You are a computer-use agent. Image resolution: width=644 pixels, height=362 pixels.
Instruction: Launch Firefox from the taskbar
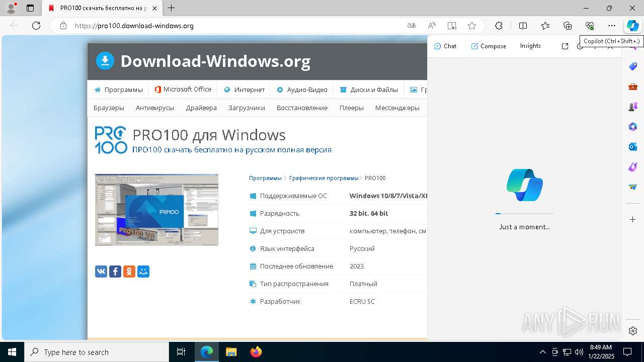(x=256, y=352)
